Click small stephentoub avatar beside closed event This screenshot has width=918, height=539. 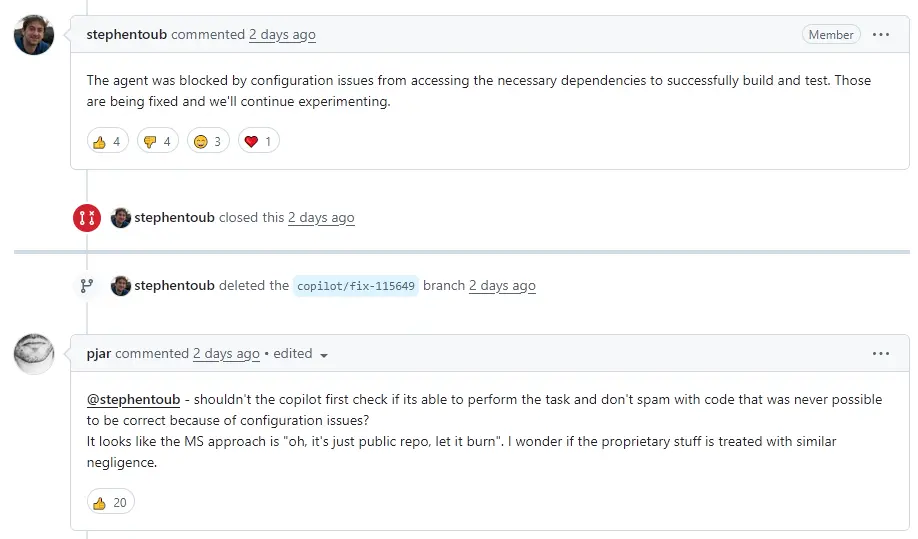(x=121, y=218)
